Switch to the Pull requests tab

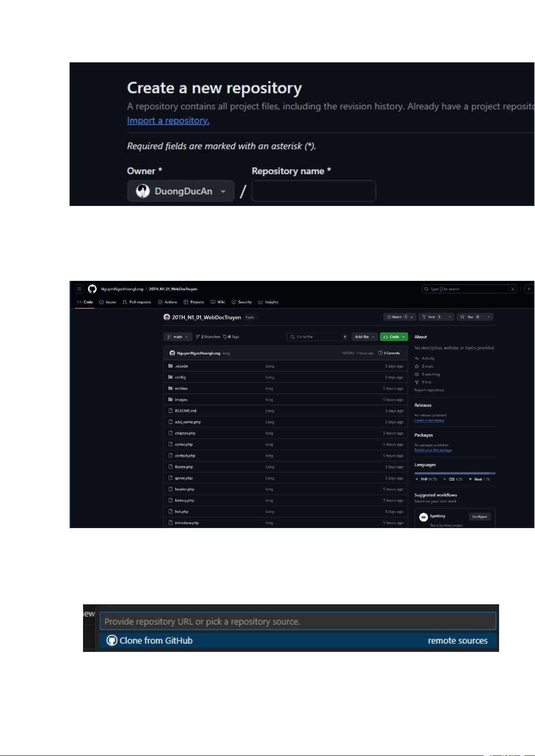click(137, 302)
